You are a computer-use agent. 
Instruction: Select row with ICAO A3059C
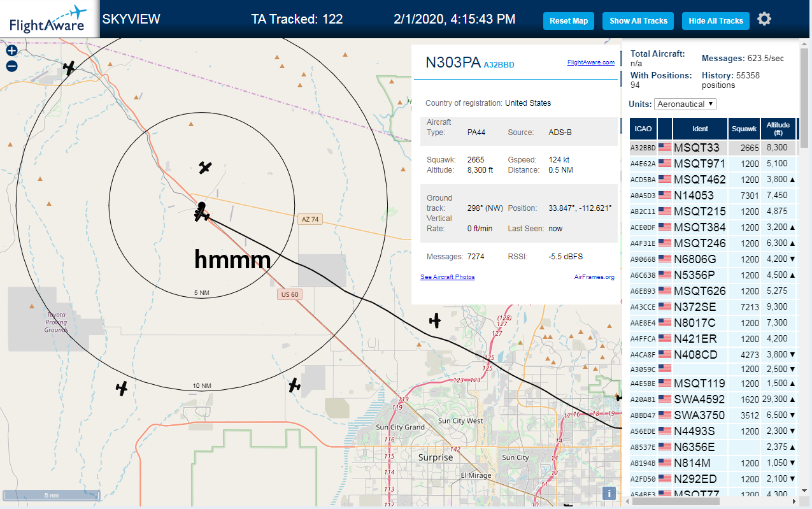713,369
